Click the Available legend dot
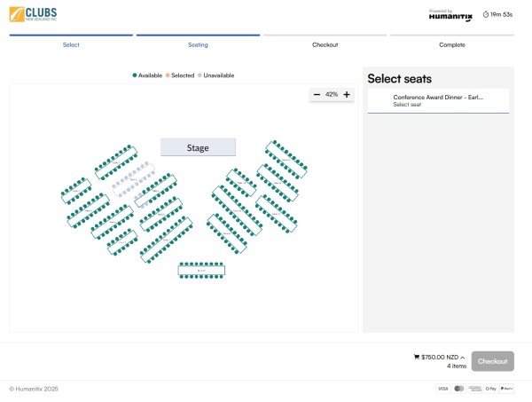The height and width of the screenshot is (402, 532). click(135, 75)
